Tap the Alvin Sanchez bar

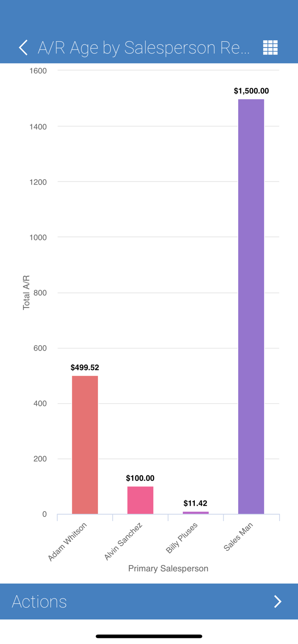141,500
